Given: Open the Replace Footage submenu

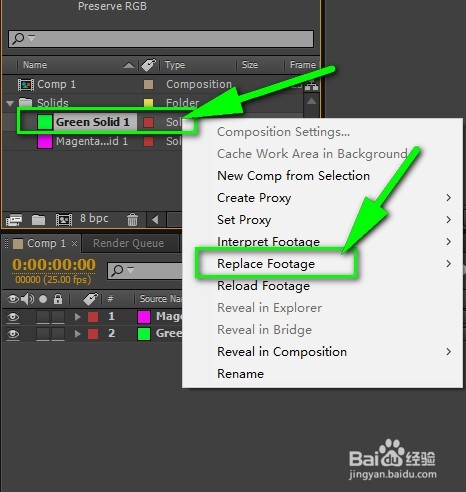Looking at the screenshot, I should click(322, 264).
